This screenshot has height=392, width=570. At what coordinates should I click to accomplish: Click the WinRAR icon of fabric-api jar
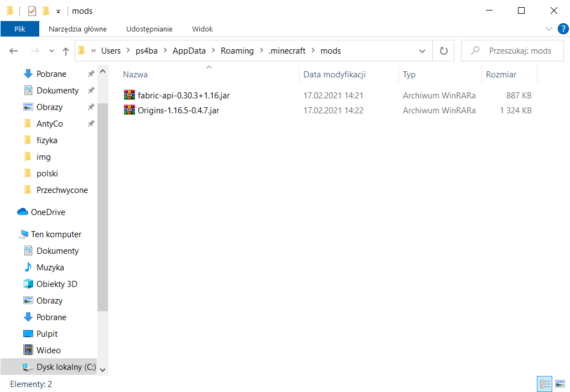coord(129,95)
